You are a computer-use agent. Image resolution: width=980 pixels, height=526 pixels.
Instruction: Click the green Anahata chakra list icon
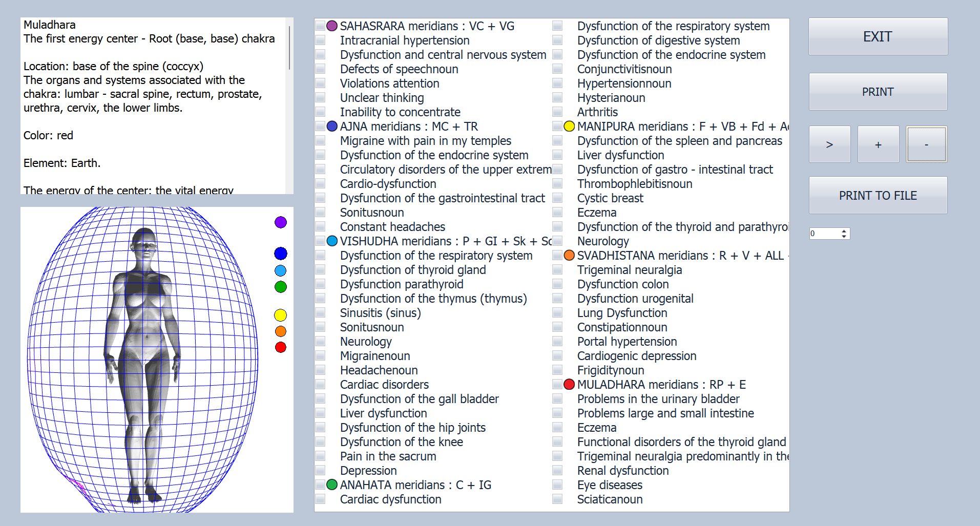[x=332, y=485]
